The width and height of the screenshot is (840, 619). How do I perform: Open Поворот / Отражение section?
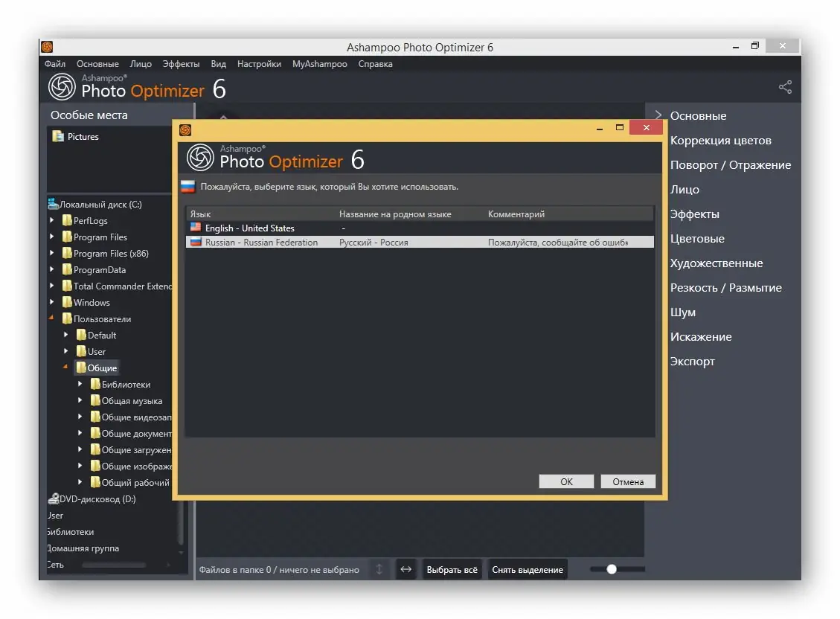coord(730,165)
